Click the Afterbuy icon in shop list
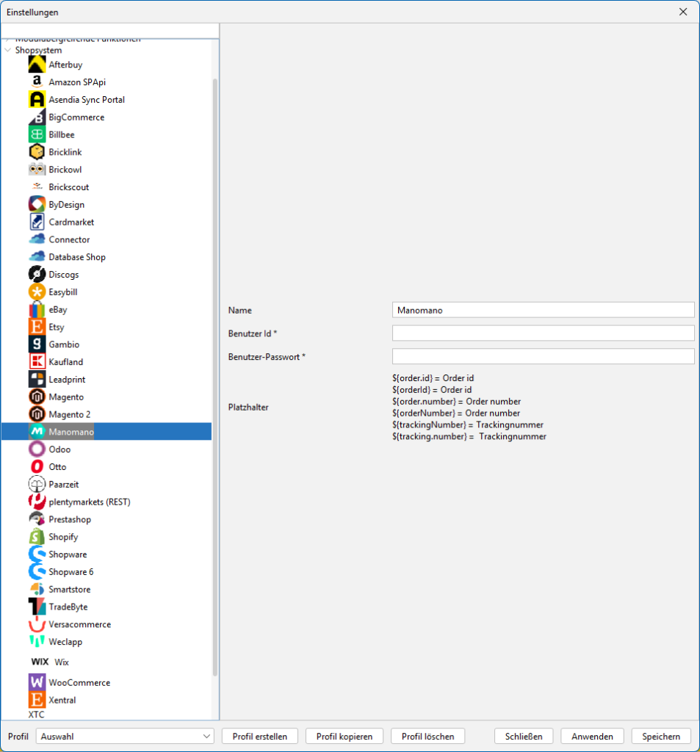Image resolution: width=700 pixels, height=752 pixels. (37, 65)
